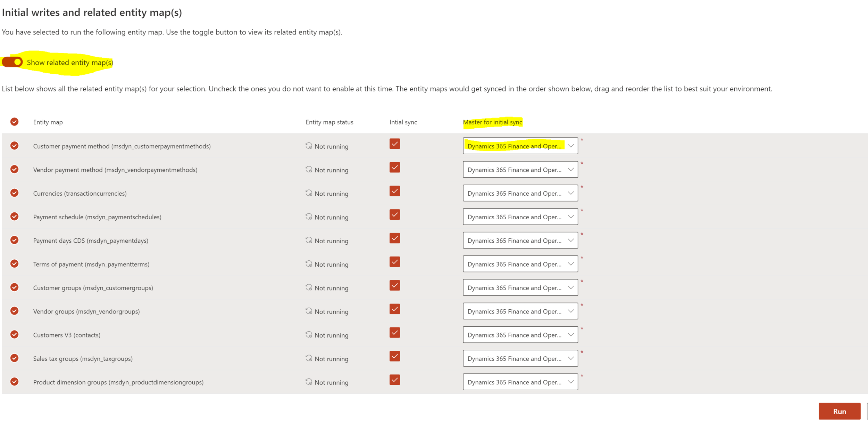The width and height of the screenshot is (868, 423).
Task: Open master dropdown for Product dimension groups
Action: tap(520, 382)
